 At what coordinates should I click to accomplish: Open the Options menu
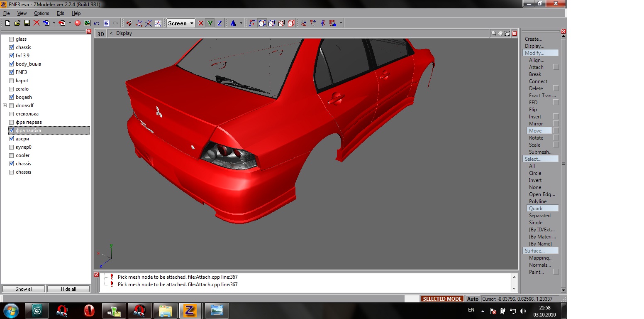(x=41, y=13)
